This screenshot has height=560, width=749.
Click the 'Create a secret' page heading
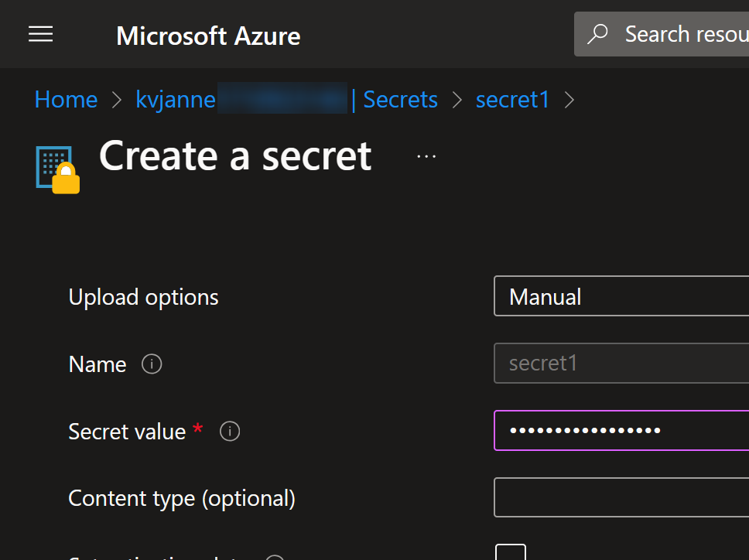pos(235,156)
